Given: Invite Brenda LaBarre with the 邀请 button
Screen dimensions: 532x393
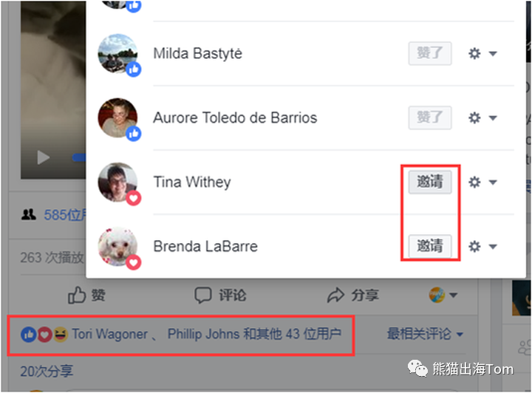Looking at the screenshot, I should tap(430, 246).
